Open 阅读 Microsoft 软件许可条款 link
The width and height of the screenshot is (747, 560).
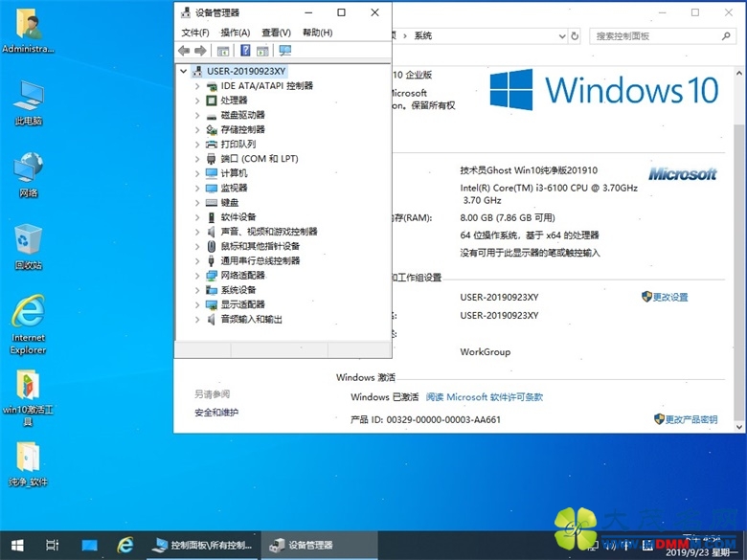coord(484,397)
